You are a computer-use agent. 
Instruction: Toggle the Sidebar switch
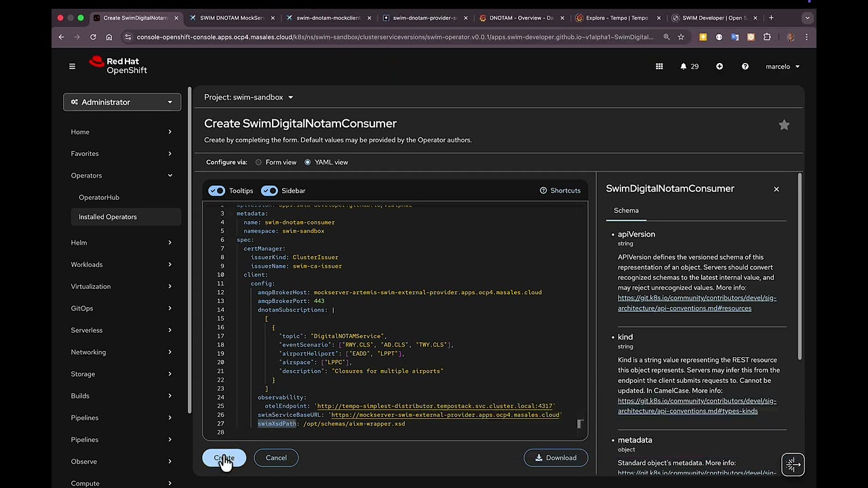[x=269, y=191]
